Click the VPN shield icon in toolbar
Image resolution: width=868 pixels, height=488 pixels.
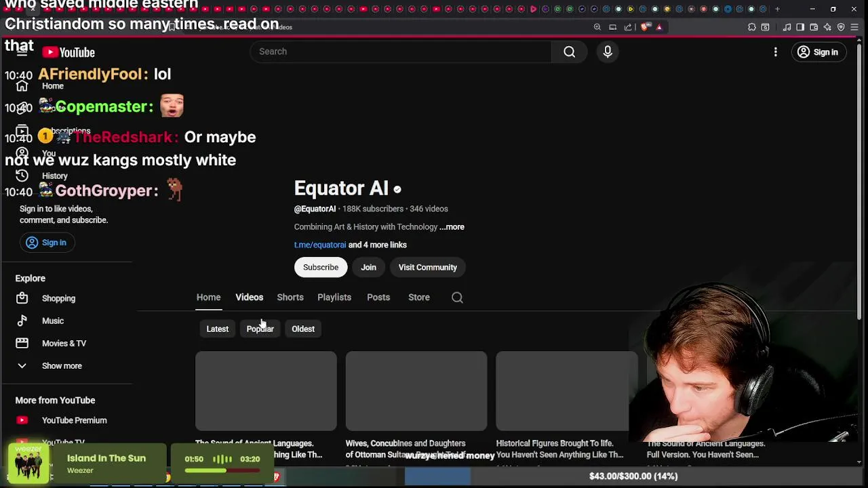841,27
